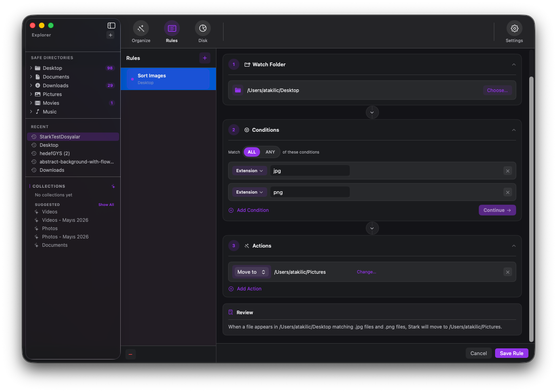557x392 pixels.
Task: Expand the Documents directory
Action: [31, 77]
